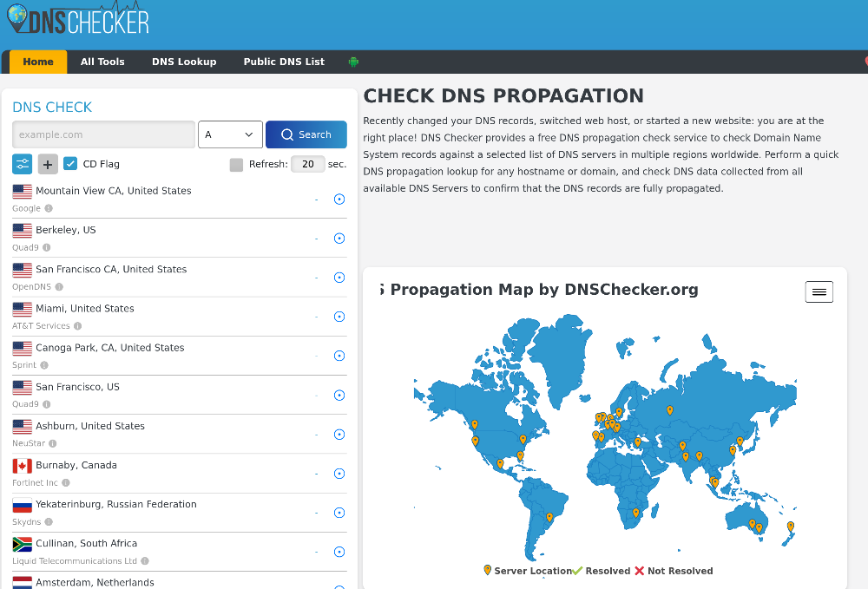Open the Public DNS List menu item

(x=284, y=62)
